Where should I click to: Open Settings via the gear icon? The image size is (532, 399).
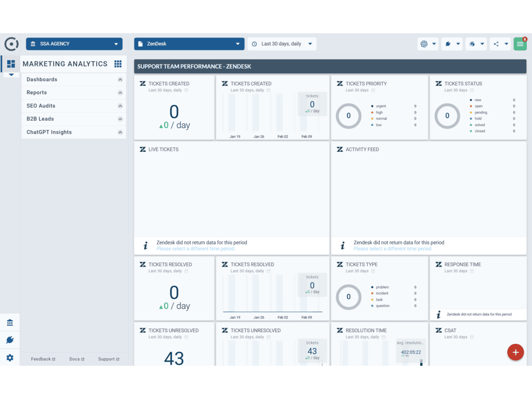(x=10, y=357)
